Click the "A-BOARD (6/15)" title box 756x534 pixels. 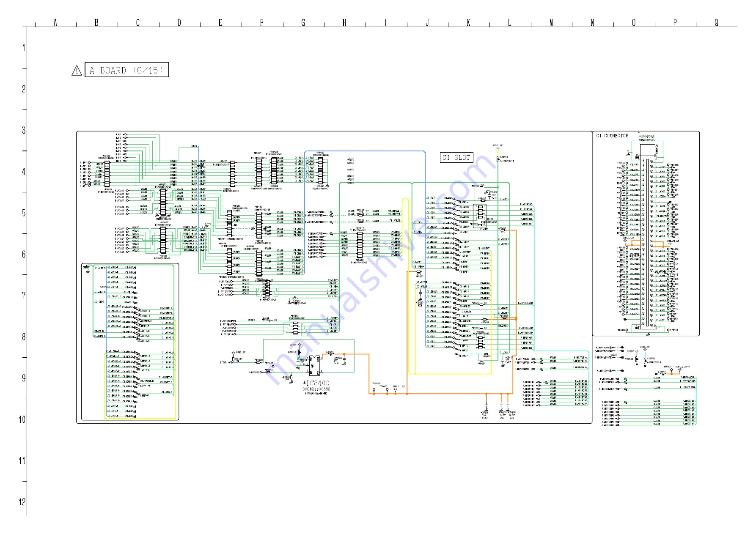pyautogui.click(x=126, y=70)
